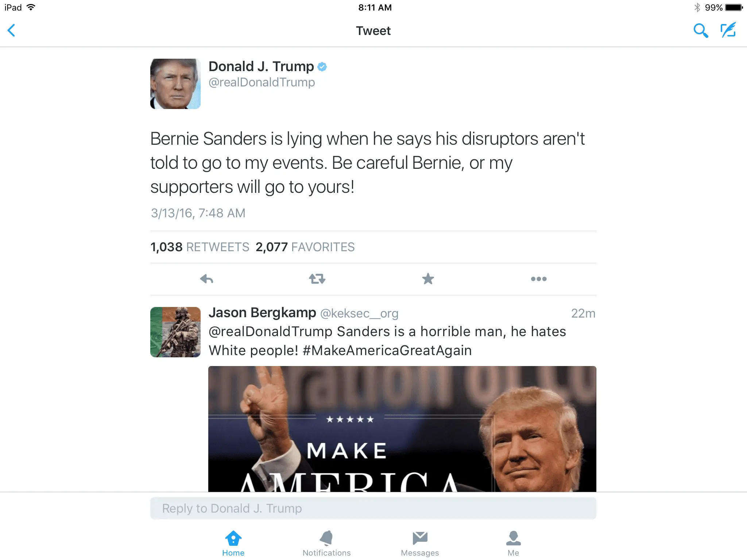Image resolution: width=747 pixels, height=560 pixels.
Task: View the 2,077 favorites list
Action: point(305,247)
